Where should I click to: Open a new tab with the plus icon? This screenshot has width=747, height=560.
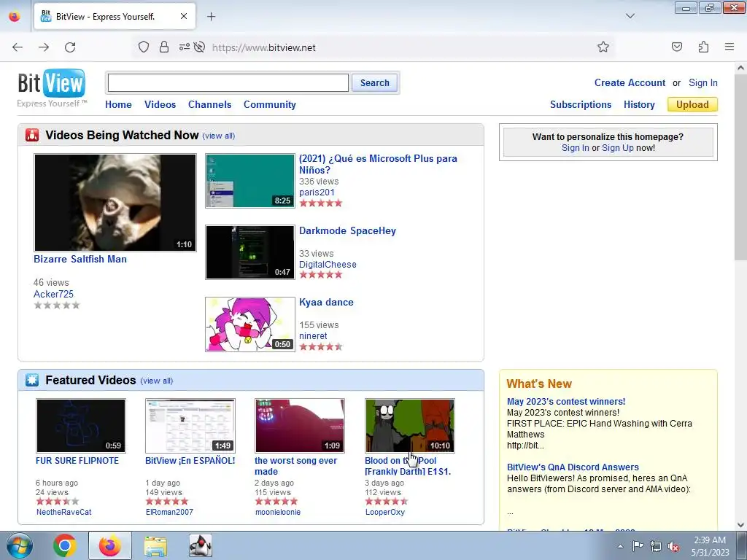tap(211, 17)
